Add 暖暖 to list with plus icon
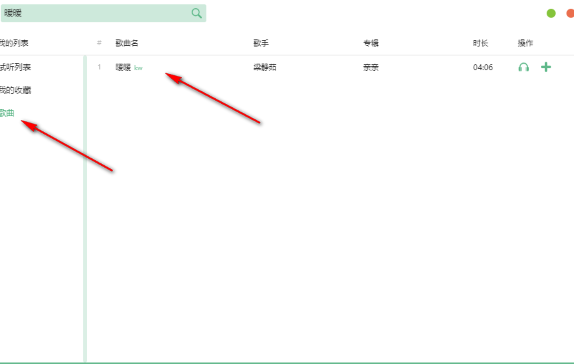The height and width of the screenshot is (364, 574). 546,67
